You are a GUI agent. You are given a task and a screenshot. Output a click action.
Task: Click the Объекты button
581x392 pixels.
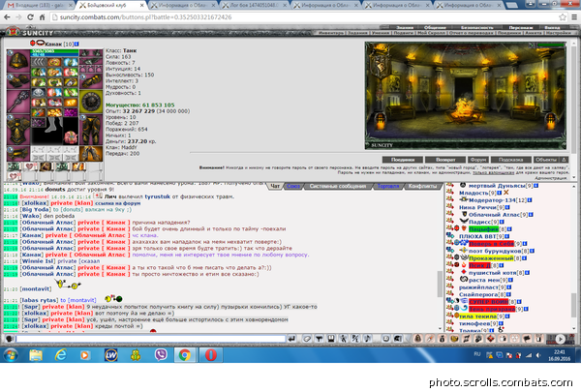coord(546,160)
